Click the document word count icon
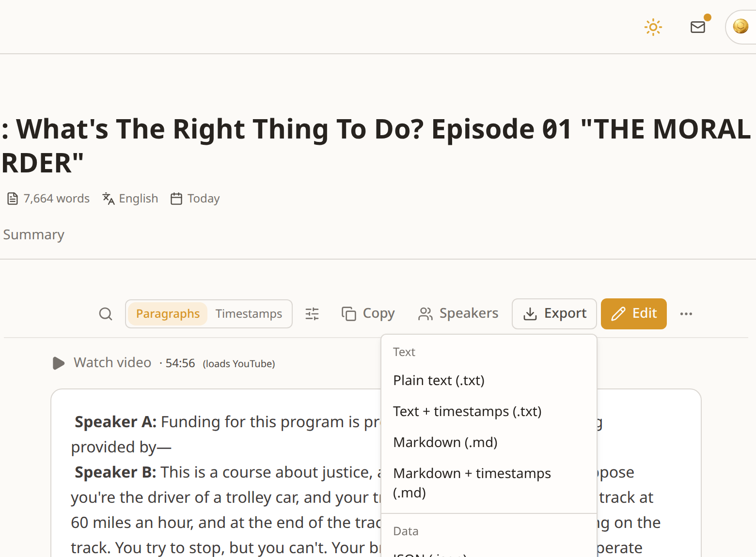Viewport: 756px width, 557px height. tap(13, 199)
